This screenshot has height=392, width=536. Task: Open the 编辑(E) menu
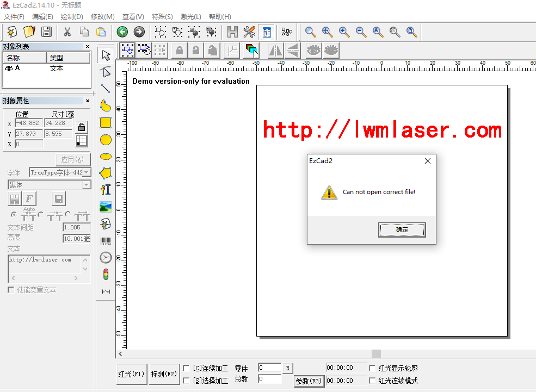tap(42, 17)
